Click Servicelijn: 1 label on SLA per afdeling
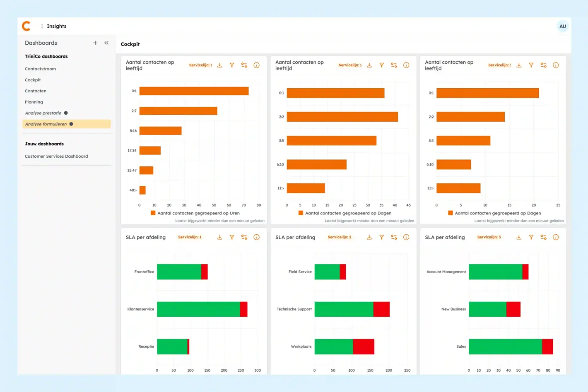 (190, 238)
